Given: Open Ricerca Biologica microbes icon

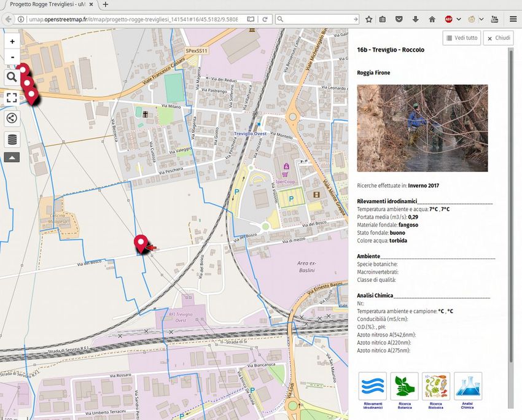Looking at the screenshot, I should tap(436, 387).
